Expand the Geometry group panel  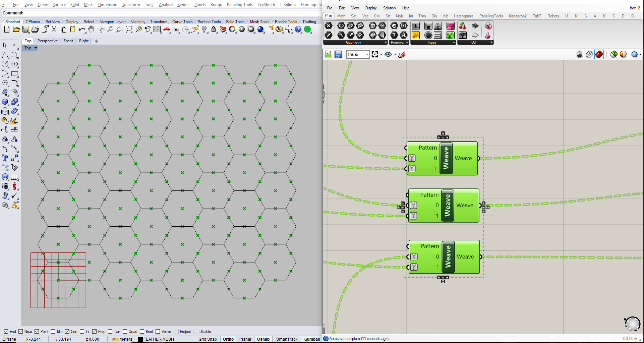[386, 43]
